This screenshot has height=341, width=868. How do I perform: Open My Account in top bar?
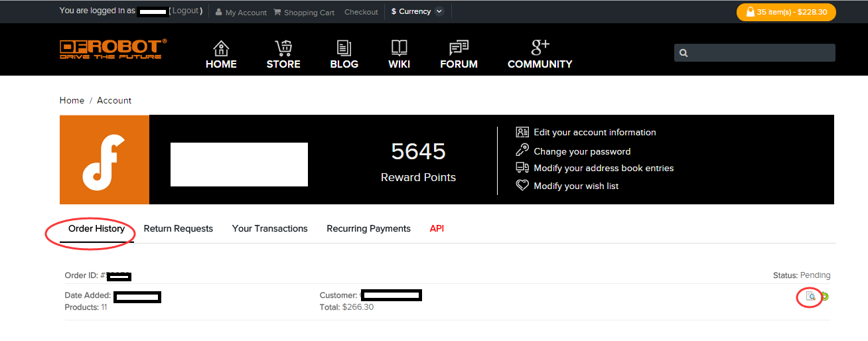241,12
